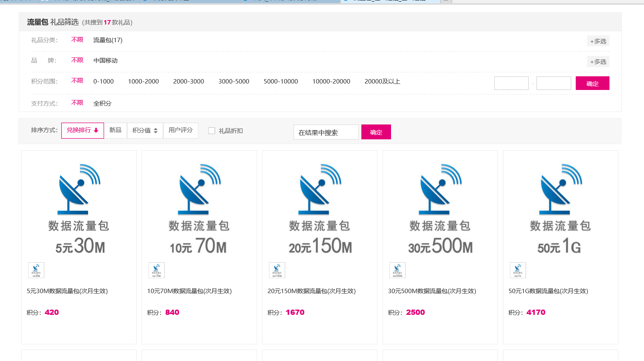Click 确定 button for points range

tap(593, 83)
